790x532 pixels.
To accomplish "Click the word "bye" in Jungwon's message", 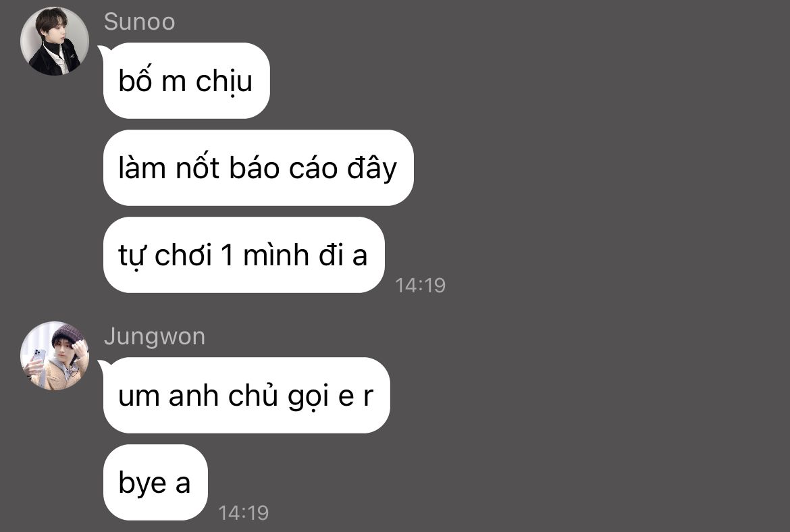I will pos(142,483).
